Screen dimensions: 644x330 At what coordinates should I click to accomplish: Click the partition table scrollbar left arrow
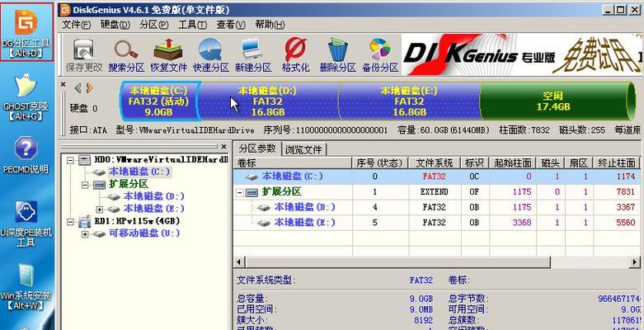coord(239,262)
